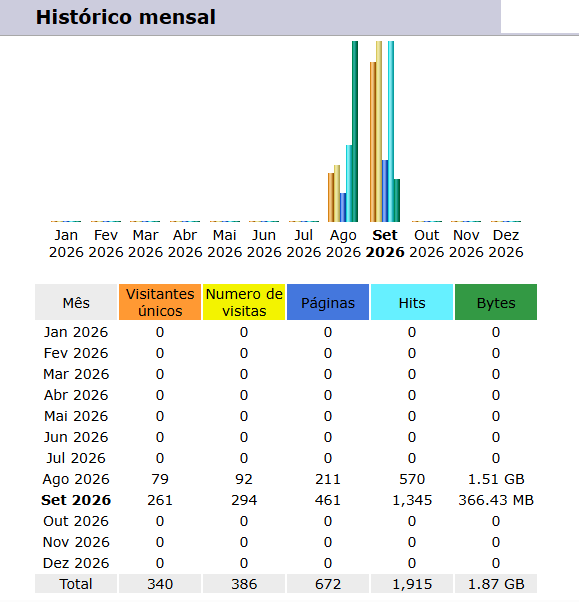Click the value 261 unique visitors
Image resolution: width=579 pixels, height=602 pixels.
pyautogui.click(x=160, y=500)
